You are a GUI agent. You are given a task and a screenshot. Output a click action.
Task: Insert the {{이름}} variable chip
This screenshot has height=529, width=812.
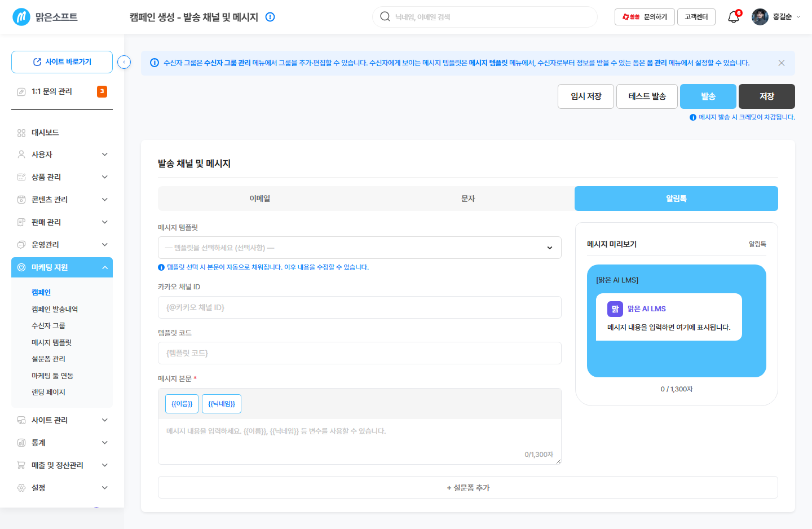182,404
